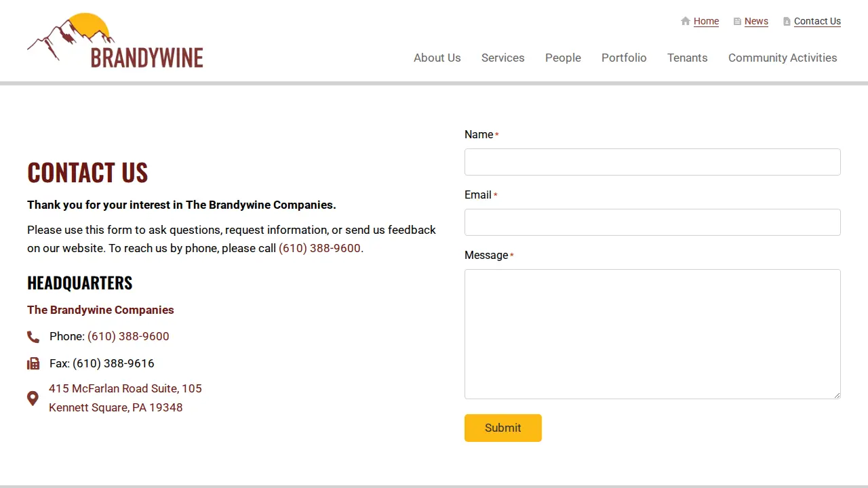Open the 415 McFarlan Road address link

[125, 398]
